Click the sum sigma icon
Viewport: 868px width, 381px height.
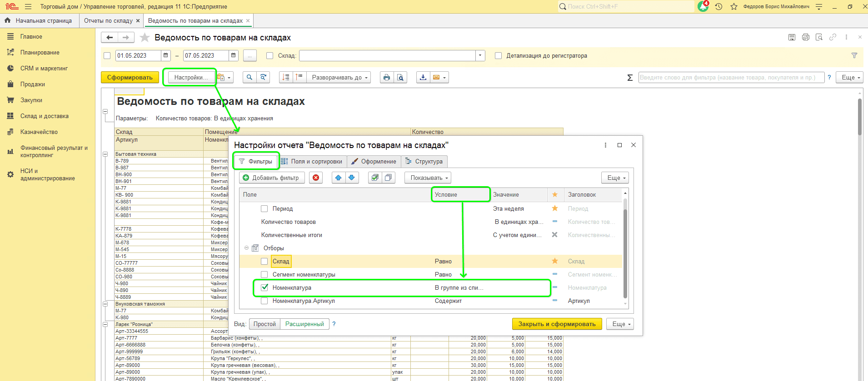(x=630, y=78)
